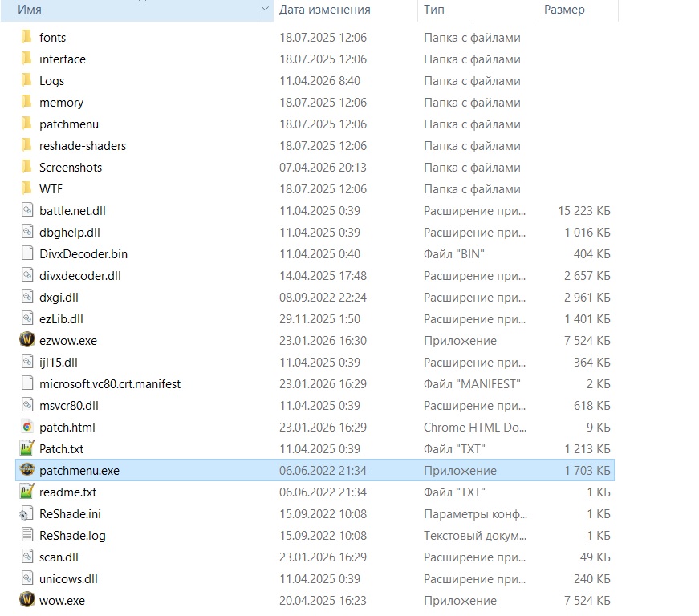This screenshot has width=699, height=616.
Task: Click the Patch.txt notepad icon
Action: point(26,448)
